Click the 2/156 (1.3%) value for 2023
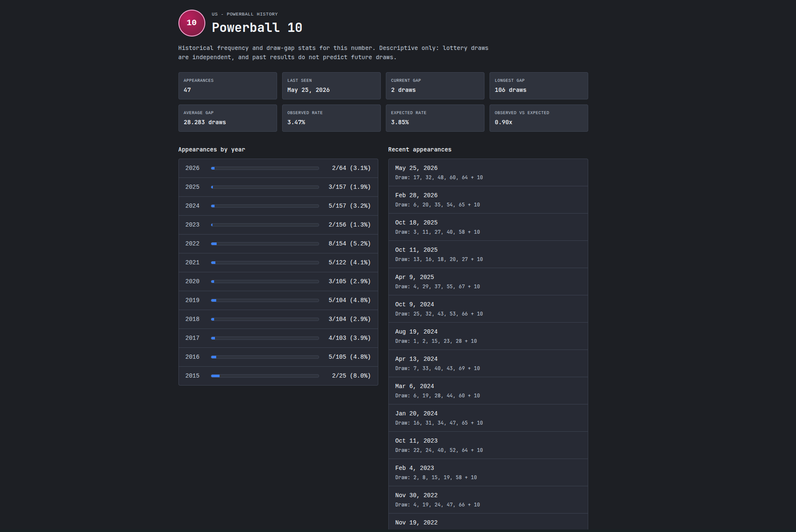The image size is (796, 532). point(350,225)
